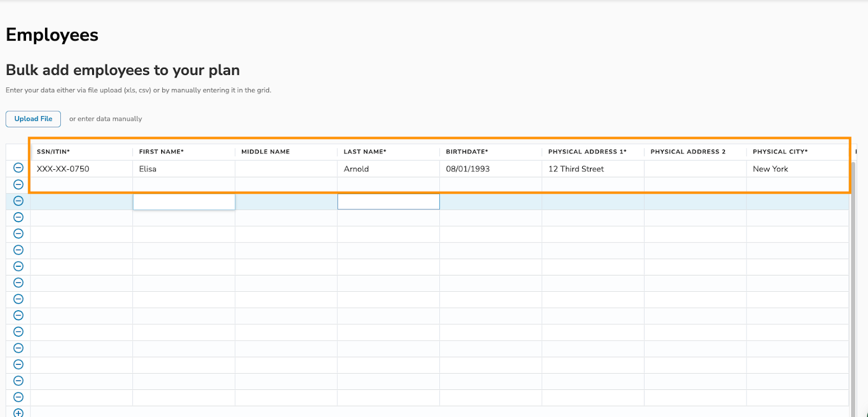Click the minus icon of the second grid row
Screen dimensions: 868x417
point(18,184)
